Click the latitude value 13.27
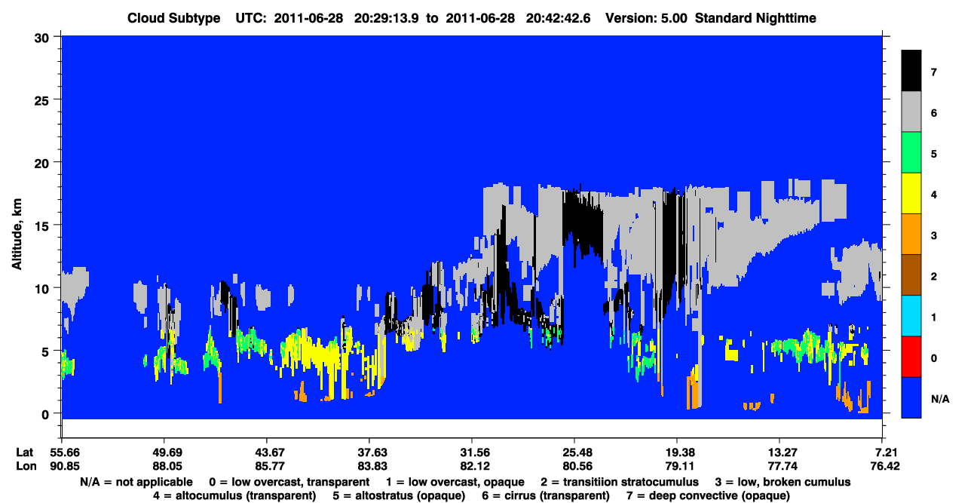Image resolution: width=980 pixels, height=503 pixels. click(779, 452)
